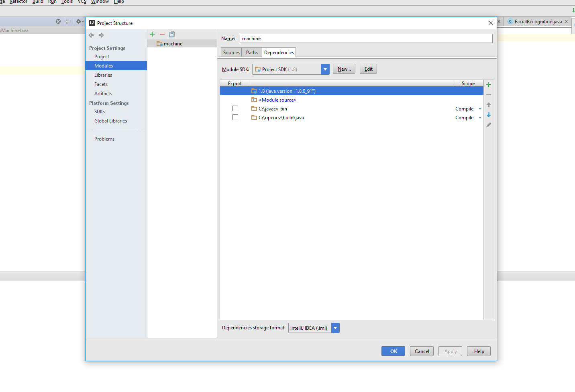Select Modules in the settings list
The height and width of the screenshot is (392, 575).
tap(116, 66)
